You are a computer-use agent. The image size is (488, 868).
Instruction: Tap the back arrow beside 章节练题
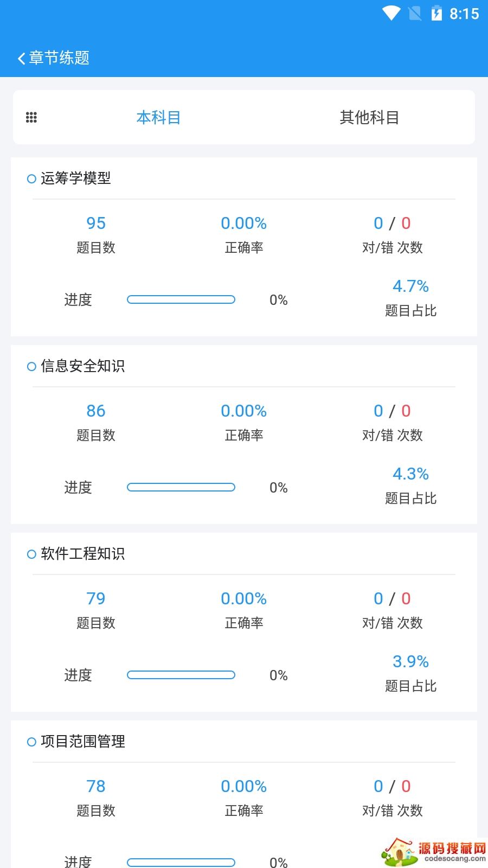point(22,58)
